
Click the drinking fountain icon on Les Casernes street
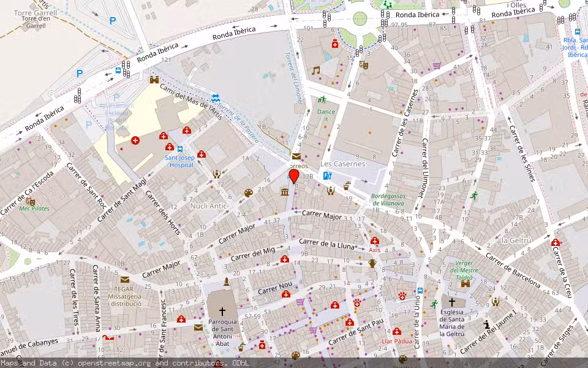[x=347, y=186]
